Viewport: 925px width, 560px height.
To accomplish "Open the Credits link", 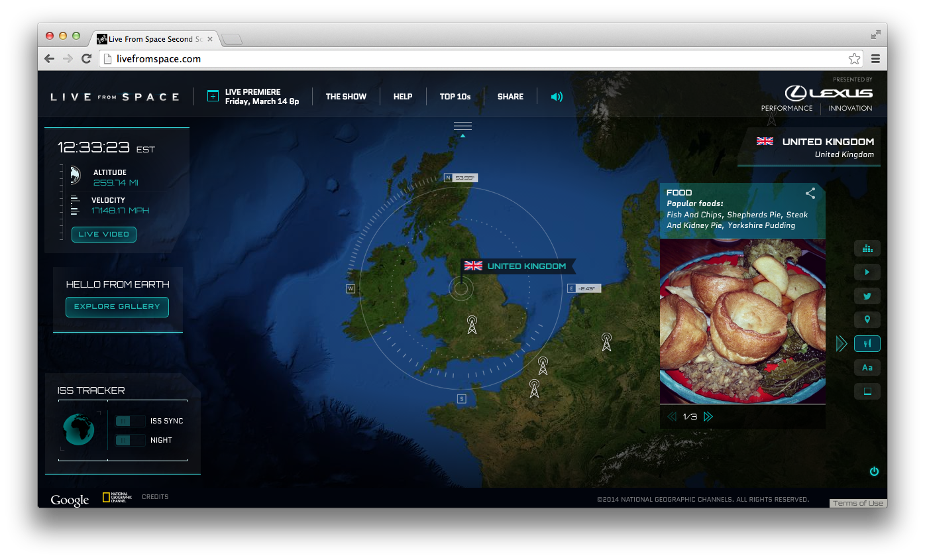I will (155, 497).
